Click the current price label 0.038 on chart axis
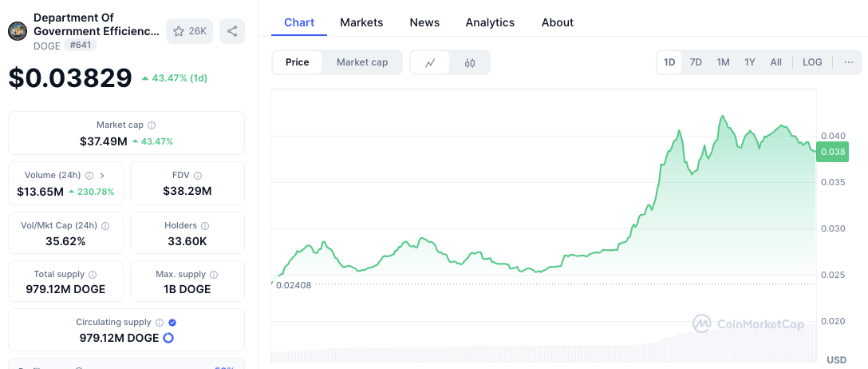 (x=833, y=152)
